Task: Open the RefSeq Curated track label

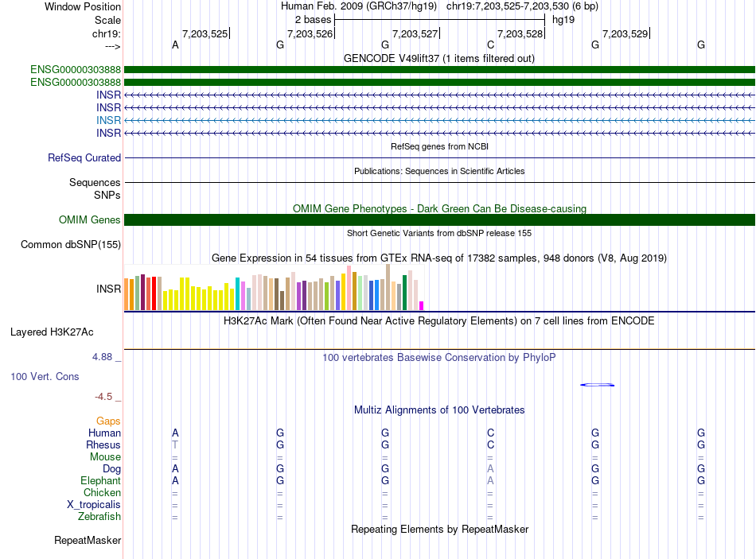Action: click(84, 157)
